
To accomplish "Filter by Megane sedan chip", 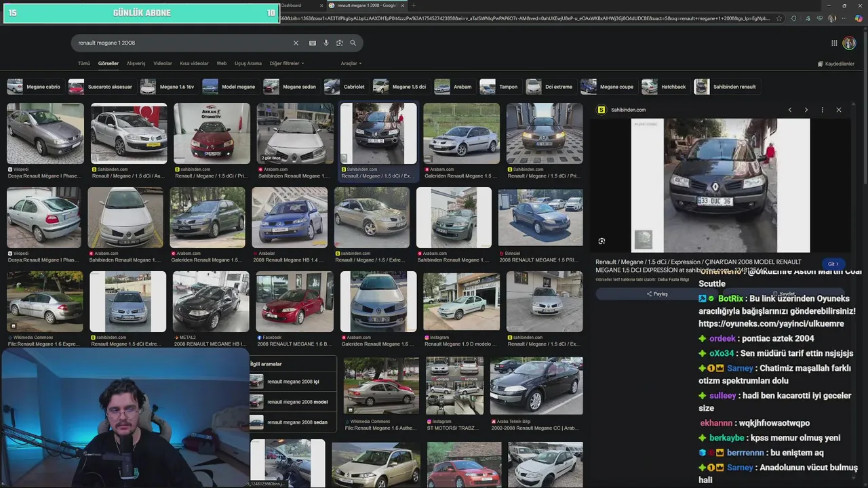I will click(x=290, y=87).
